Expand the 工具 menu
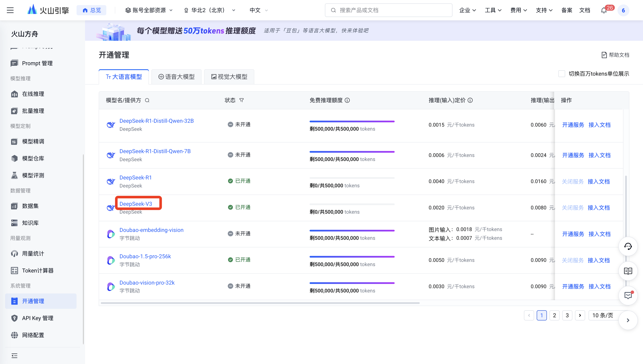The width and height of the screenshot is (643, 364). (493, 10)
